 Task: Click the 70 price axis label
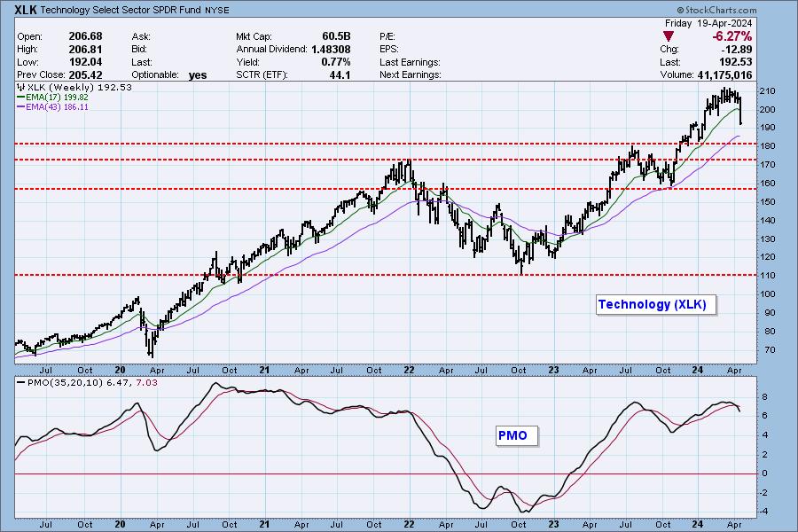point(770,349)
